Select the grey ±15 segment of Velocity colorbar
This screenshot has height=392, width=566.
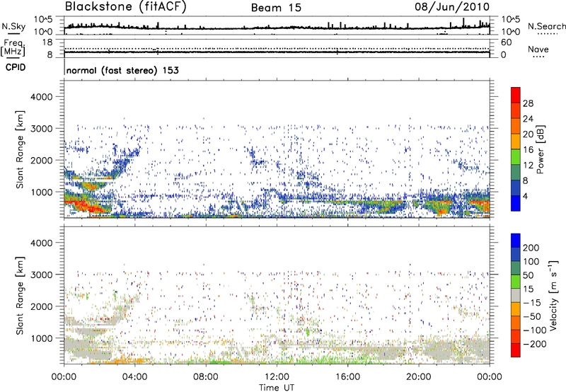pos(516,295)
